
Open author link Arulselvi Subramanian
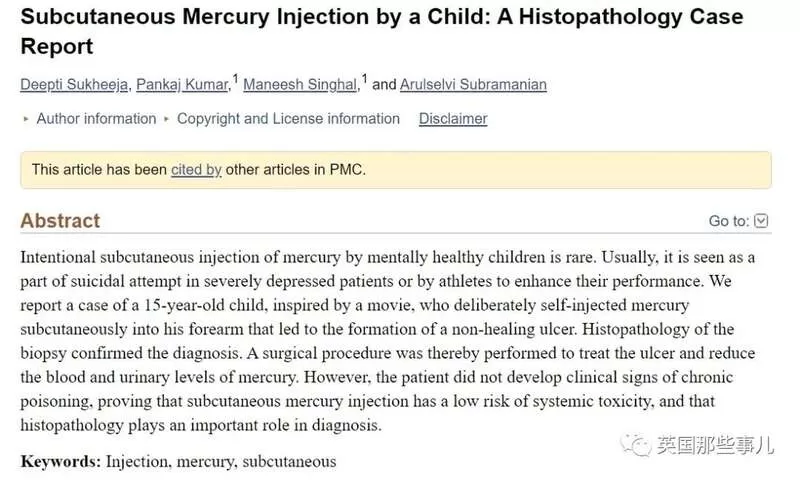click(x=473, y=85)
